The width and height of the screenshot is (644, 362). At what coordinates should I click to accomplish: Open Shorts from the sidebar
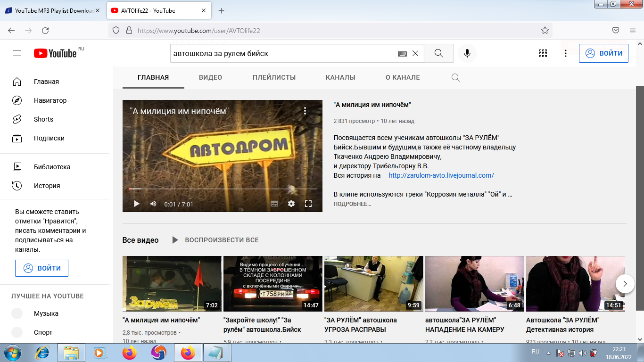(43, 119)
